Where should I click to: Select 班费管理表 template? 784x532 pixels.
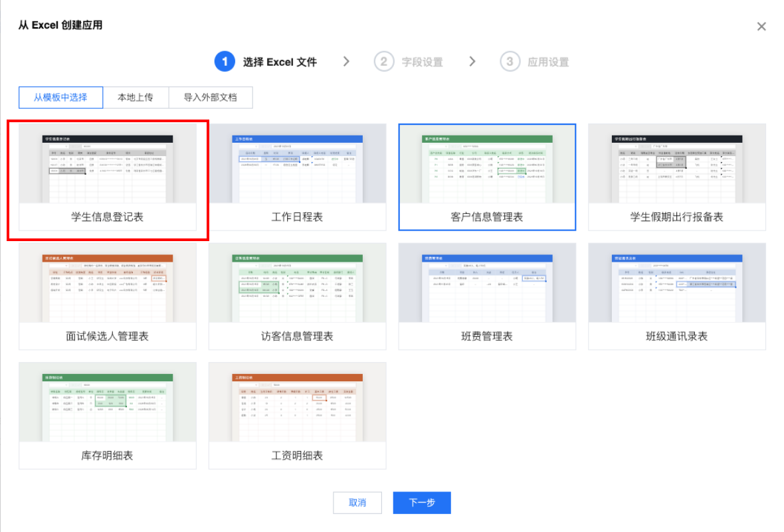(487, 296)
